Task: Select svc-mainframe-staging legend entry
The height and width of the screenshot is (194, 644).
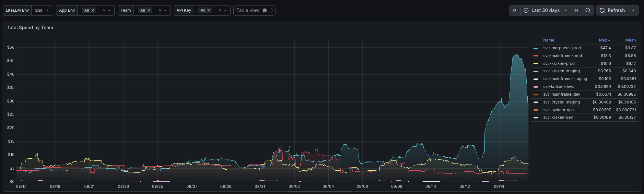Action: click(565, 79)
